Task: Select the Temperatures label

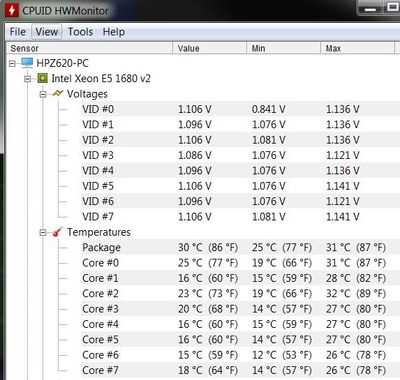Action: tap(99, 232)
